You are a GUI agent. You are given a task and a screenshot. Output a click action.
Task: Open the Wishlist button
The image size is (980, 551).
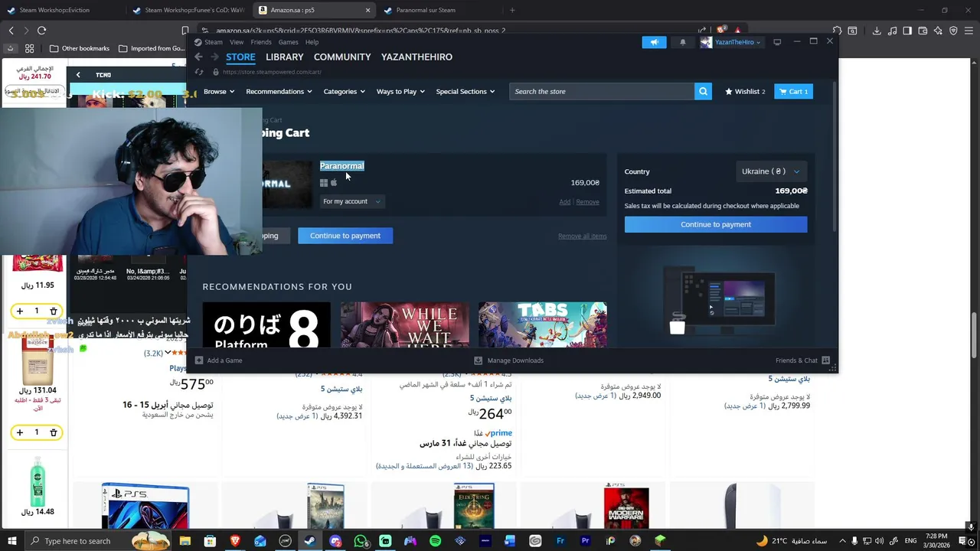coord(745,91)
